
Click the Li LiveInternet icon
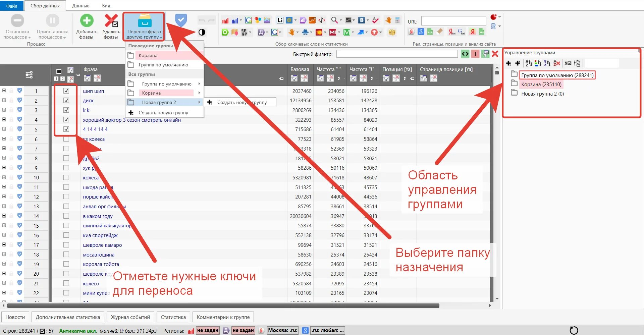[x=280, y=20]
